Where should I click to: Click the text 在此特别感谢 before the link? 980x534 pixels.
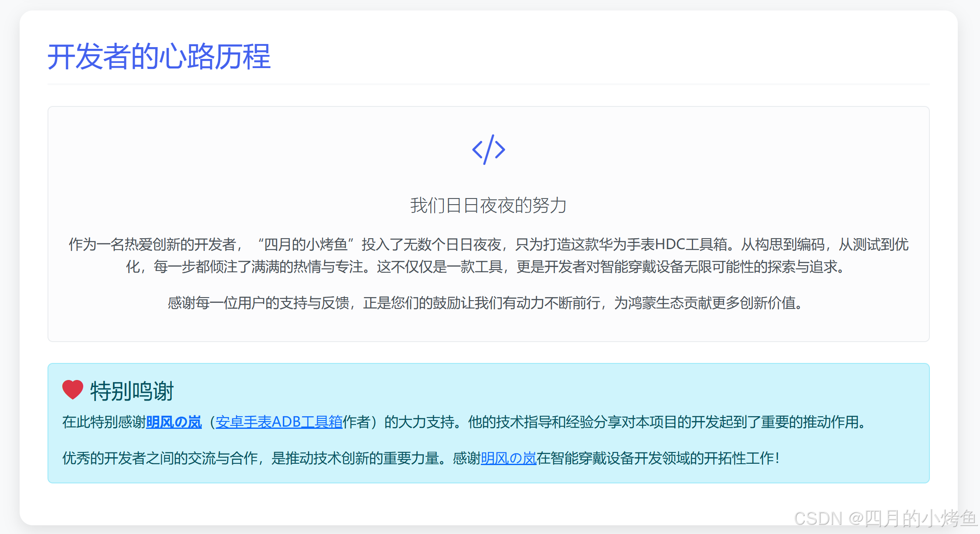click(104, 422)
